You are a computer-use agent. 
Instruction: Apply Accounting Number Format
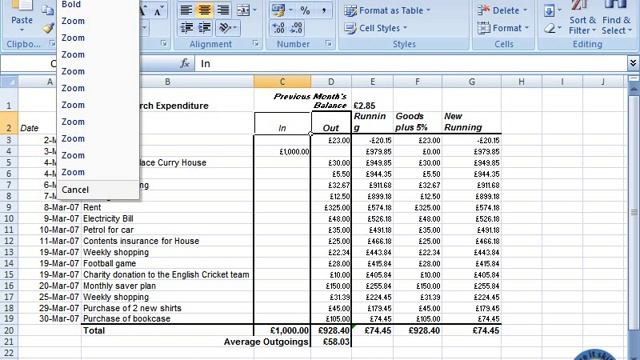(x=279, y=10)
